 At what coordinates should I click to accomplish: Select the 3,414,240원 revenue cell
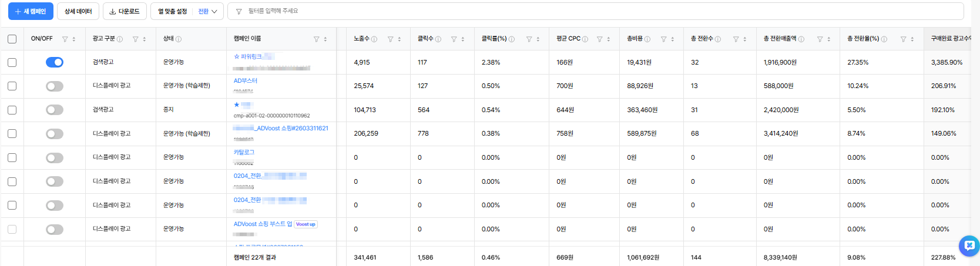(781, 134)
